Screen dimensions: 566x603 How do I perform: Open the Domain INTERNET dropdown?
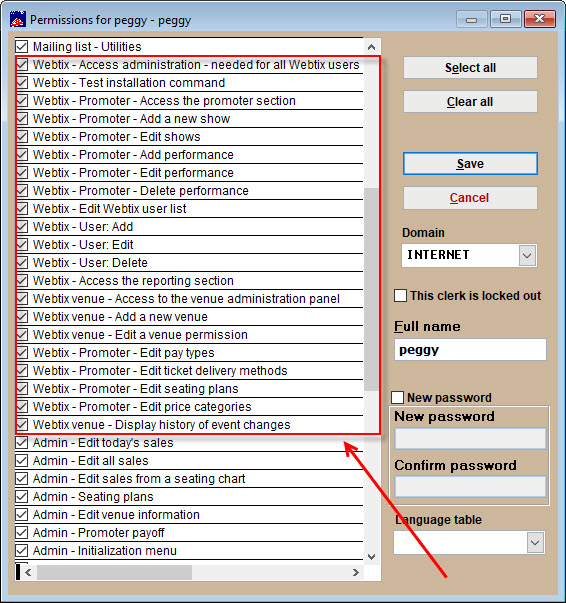click(x=527, y=256)
